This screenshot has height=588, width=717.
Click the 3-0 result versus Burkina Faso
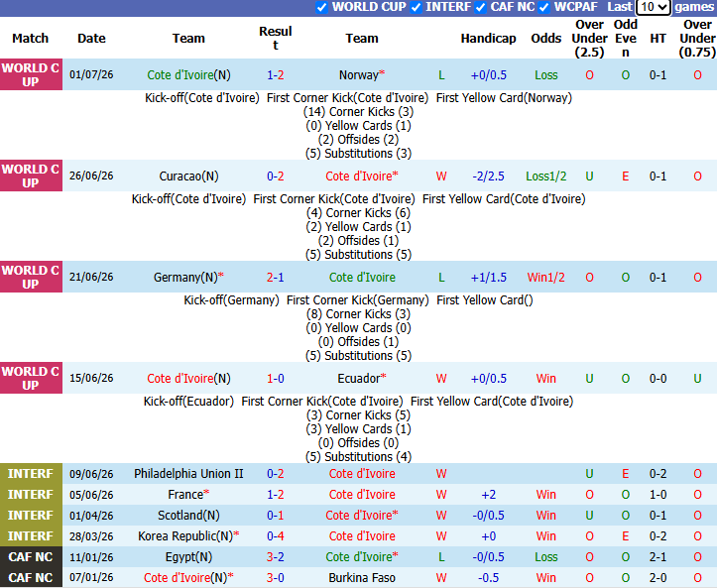click(276, 577)
